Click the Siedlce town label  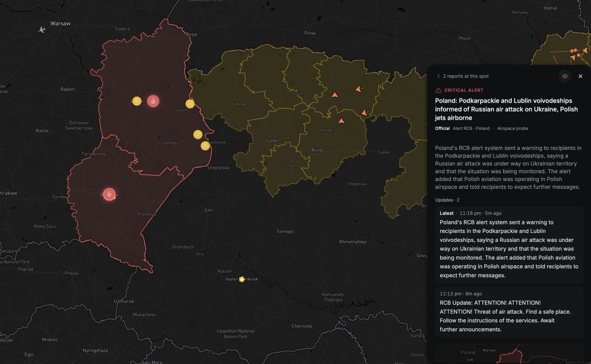[x=122, y=29]
